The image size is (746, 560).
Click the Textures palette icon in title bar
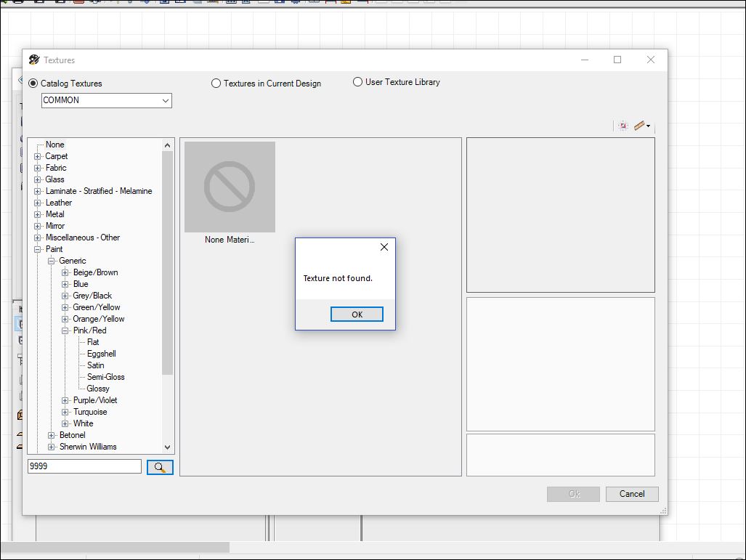tap(34, 60)
